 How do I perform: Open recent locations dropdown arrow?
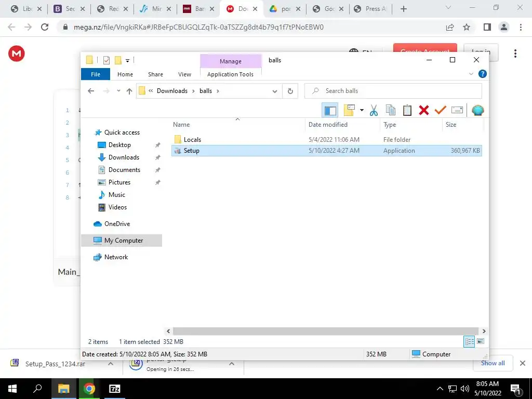point(118,91)
